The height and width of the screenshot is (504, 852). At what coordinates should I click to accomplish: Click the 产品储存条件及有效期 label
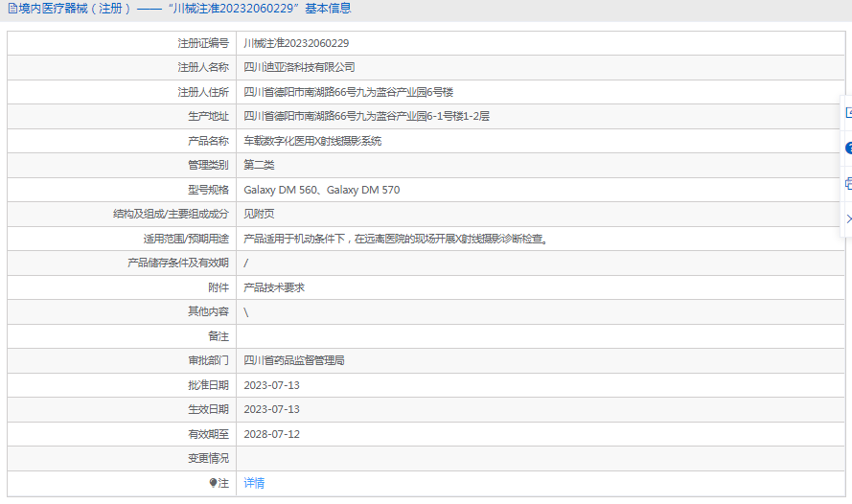178,263
